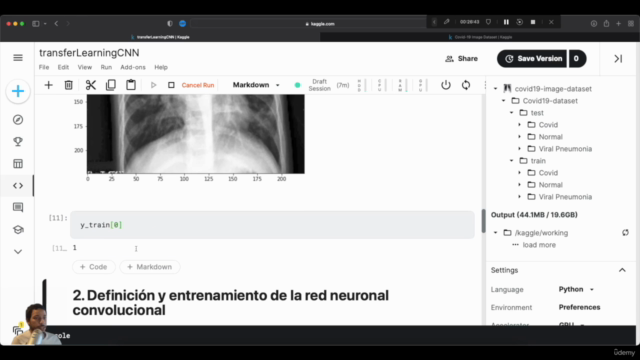Add a Code cell below
The image size is (640, 360).
coord(94,267)
